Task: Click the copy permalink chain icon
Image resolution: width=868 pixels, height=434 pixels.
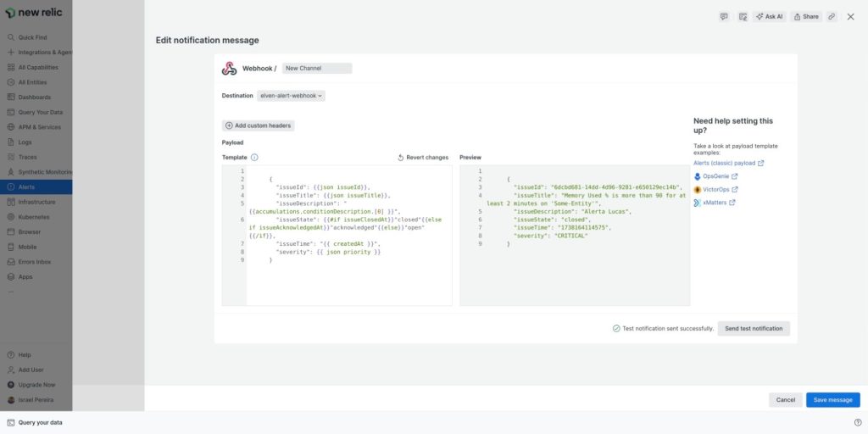Action: click(x=832, y=16)
